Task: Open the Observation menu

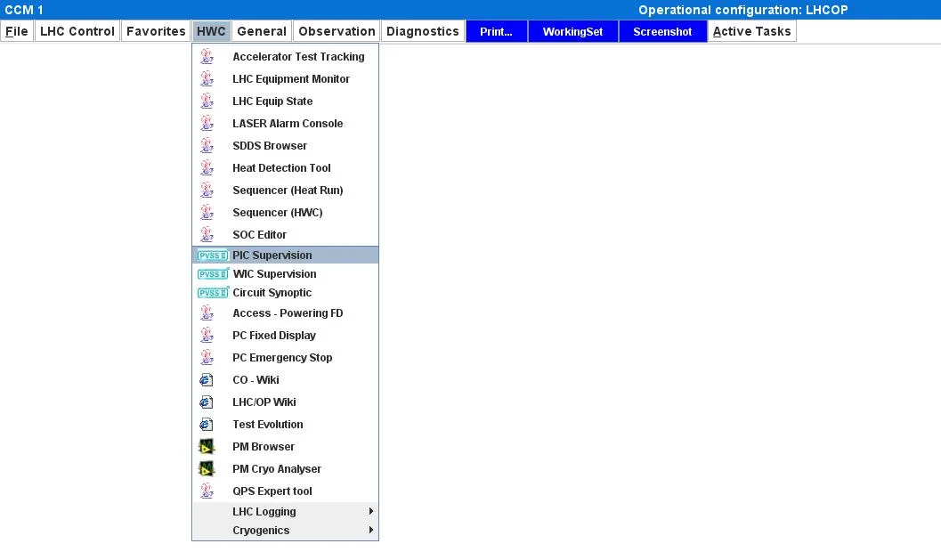Action: tap(337, 31)
